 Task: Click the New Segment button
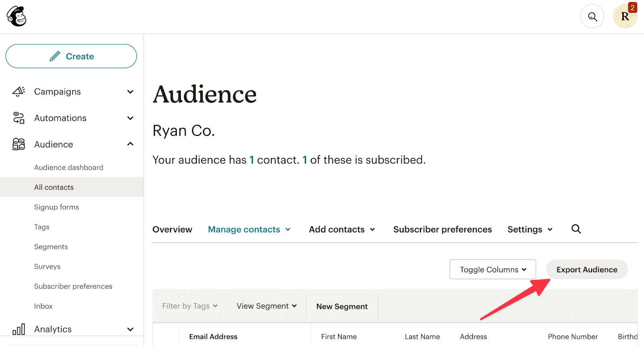(x=342, y=307)
